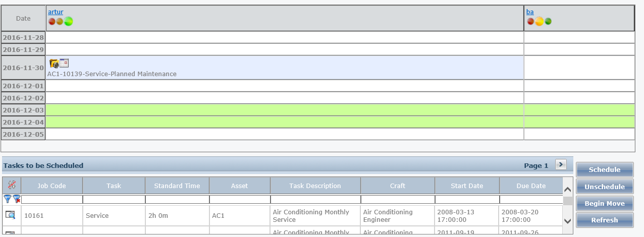Select artur's green status light
Viewport: 644px width, 237px height.
pos(69,21)
